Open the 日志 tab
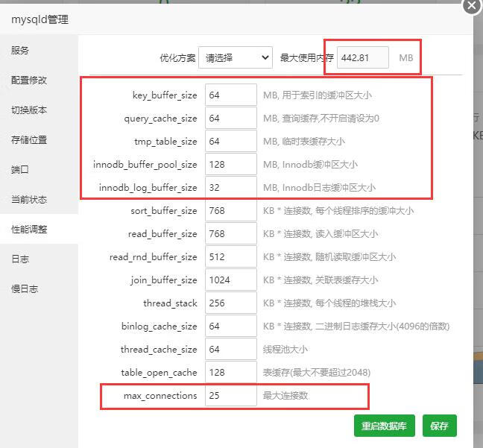This screenshot has width=483, height=448. pos(20,259)
